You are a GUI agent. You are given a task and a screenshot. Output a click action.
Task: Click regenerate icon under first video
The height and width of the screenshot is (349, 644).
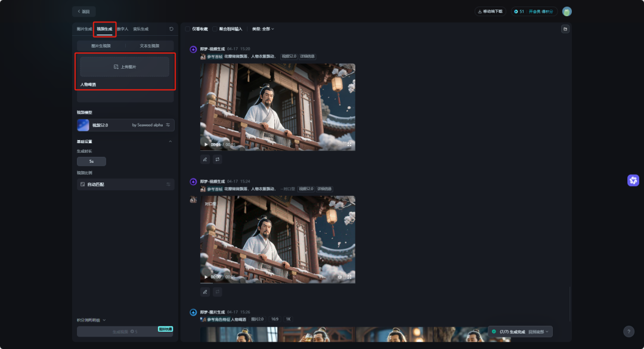[218, 159]
